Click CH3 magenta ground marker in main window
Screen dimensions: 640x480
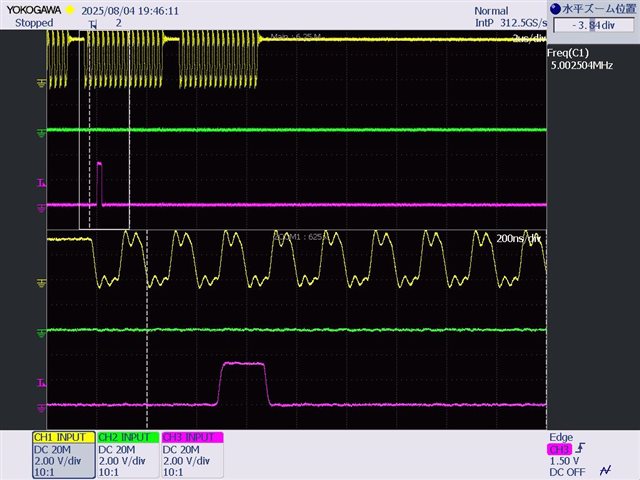(x=41, y=208)
